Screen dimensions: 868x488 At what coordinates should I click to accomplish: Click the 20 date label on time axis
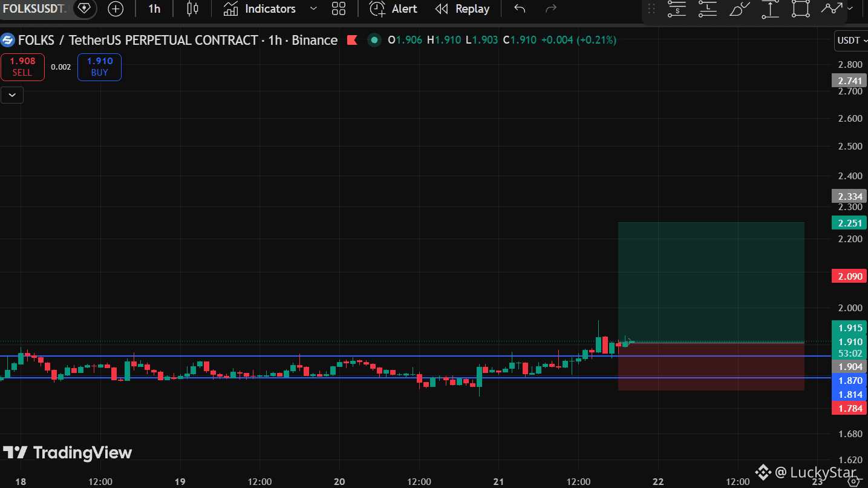(339, 481)
